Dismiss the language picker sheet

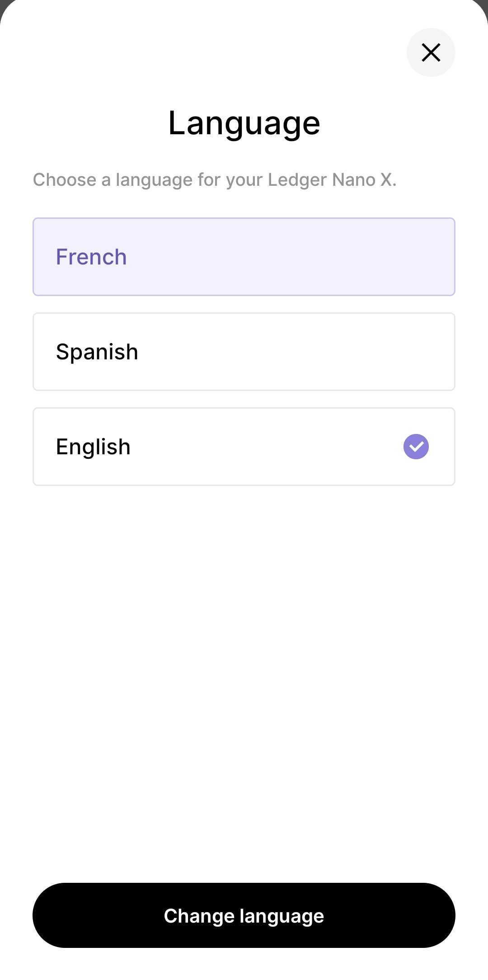point(431,52)
